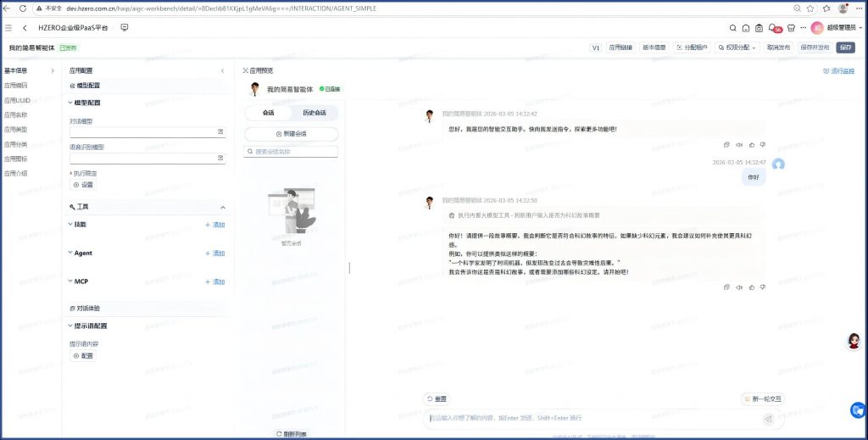Open the 对话模型 selection field
868x440 pixels.
(147, 132)
